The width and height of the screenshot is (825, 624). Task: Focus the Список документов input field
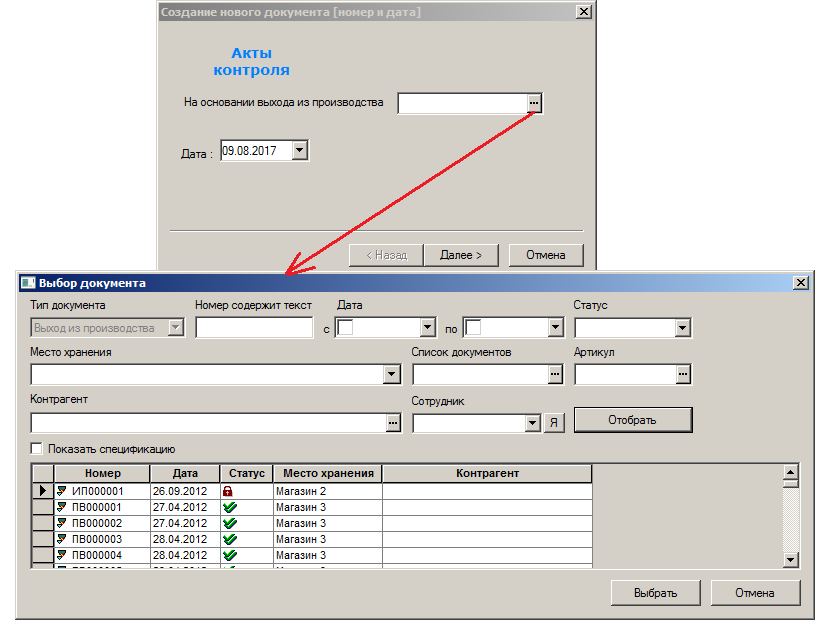(x=481, y=375)
